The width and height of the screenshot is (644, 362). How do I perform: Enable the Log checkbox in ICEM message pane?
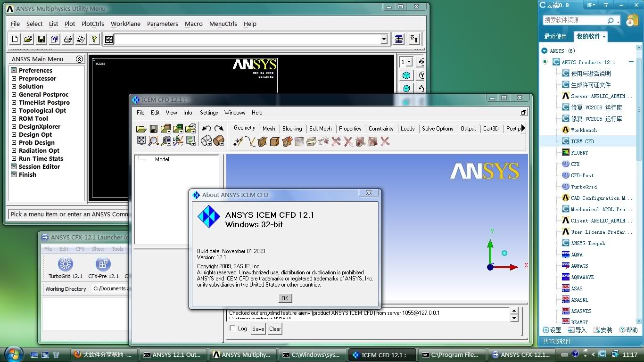tap(232, 328)
